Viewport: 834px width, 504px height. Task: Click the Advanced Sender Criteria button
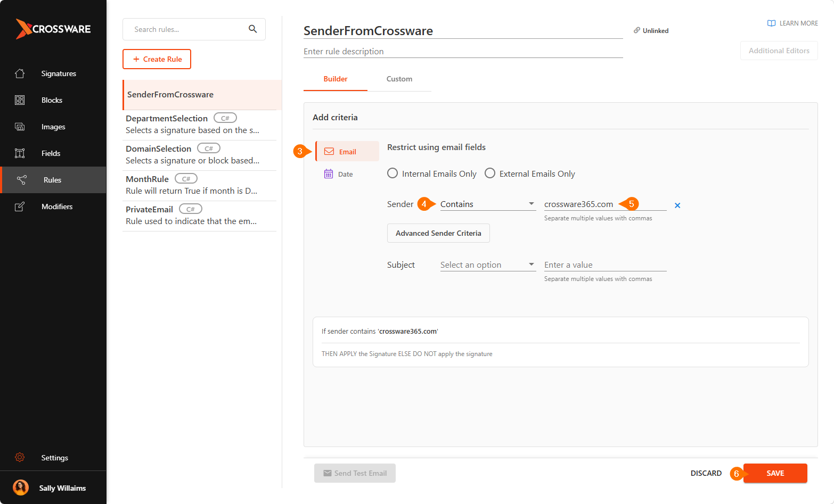click(438, 233)
